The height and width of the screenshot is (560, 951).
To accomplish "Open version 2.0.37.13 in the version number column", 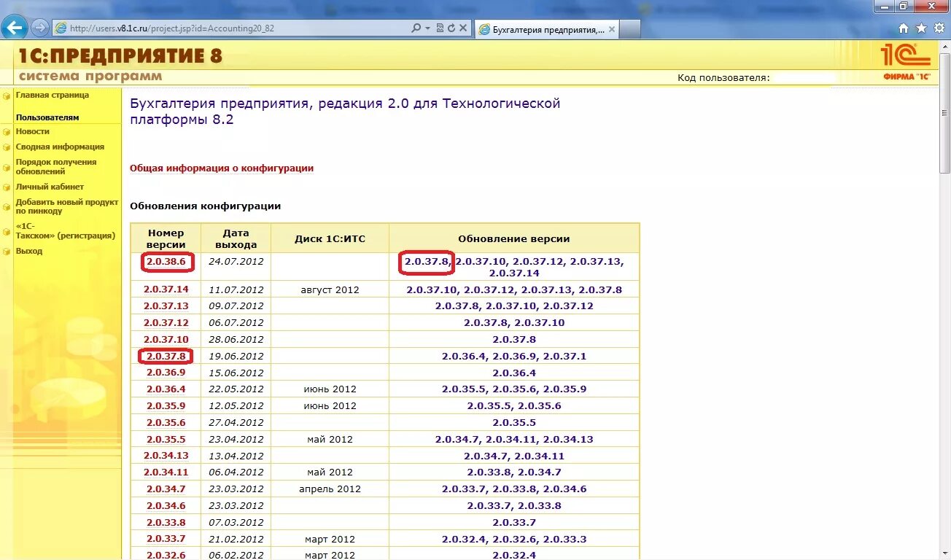I will pyautogui.click(x=166, y=306).
